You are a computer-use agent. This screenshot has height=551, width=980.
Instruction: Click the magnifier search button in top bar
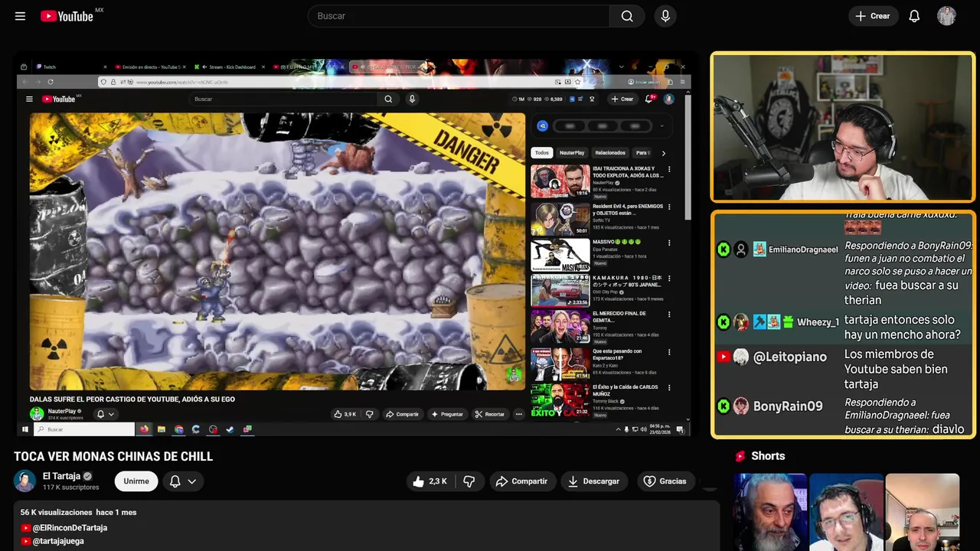627,16
